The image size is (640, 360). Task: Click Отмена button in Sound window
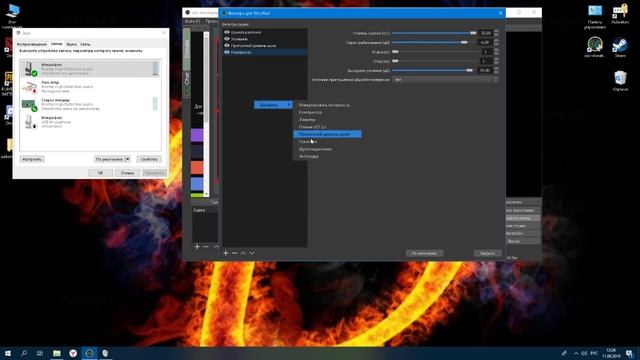click(127, 173)
